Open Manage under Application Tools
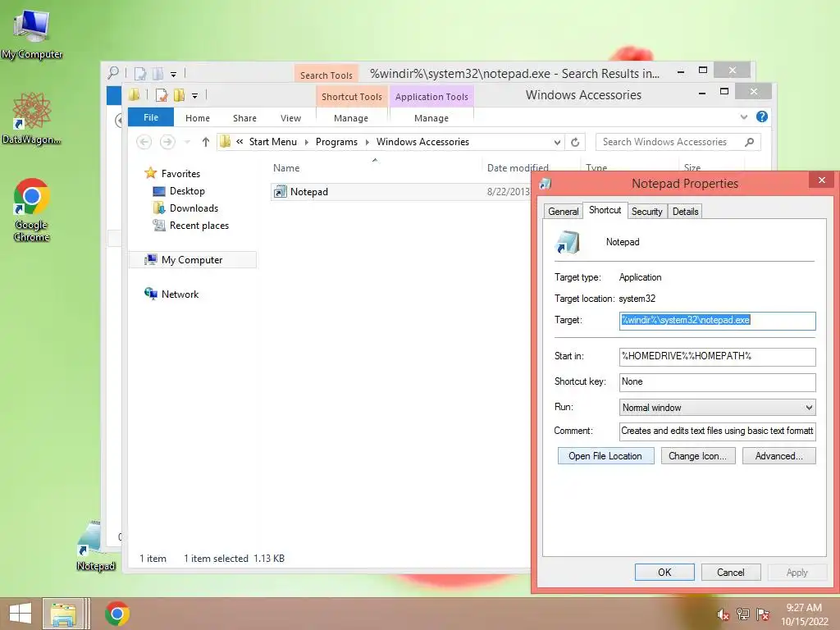840x630 pixels. coord(431,118)
